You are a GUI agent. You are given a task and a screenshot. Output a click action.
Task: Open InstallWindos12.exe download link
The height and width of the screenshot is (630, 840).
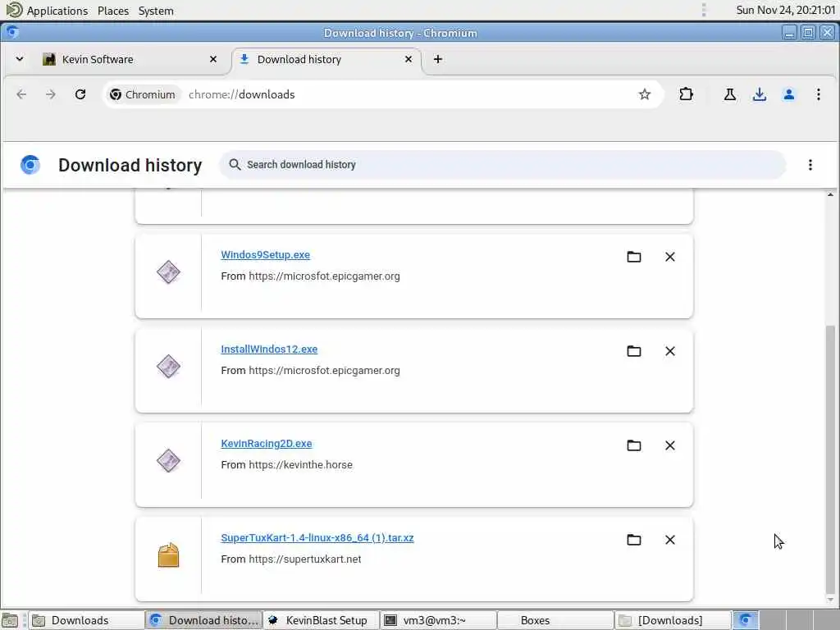(x=269, y=349)
